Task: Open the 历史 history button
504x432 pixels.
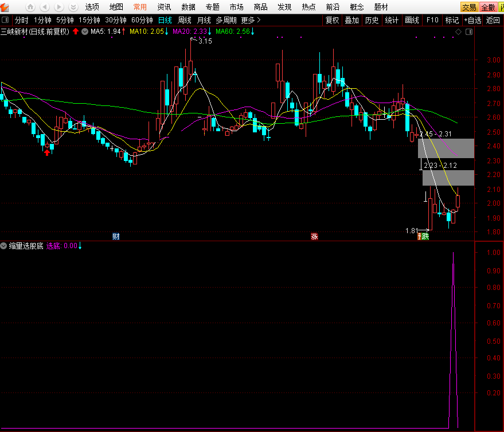Action: coord(372,20)
